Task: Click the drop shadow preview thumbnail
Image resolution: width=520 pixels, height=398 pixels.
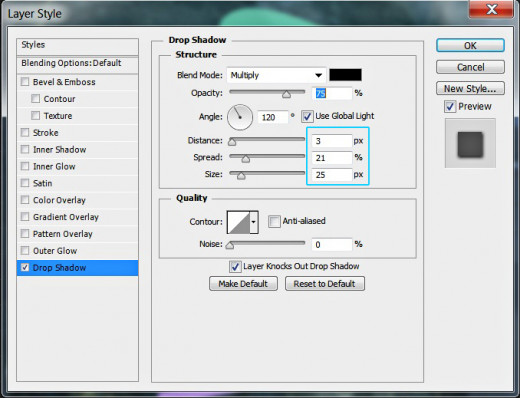Action: pyautogui.click(x=470, y=143)
